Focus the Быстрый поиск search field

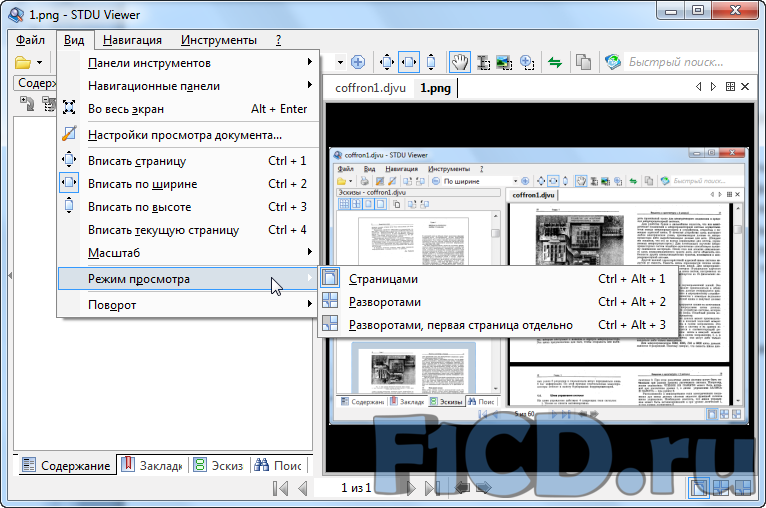click(x=690, y=62)
